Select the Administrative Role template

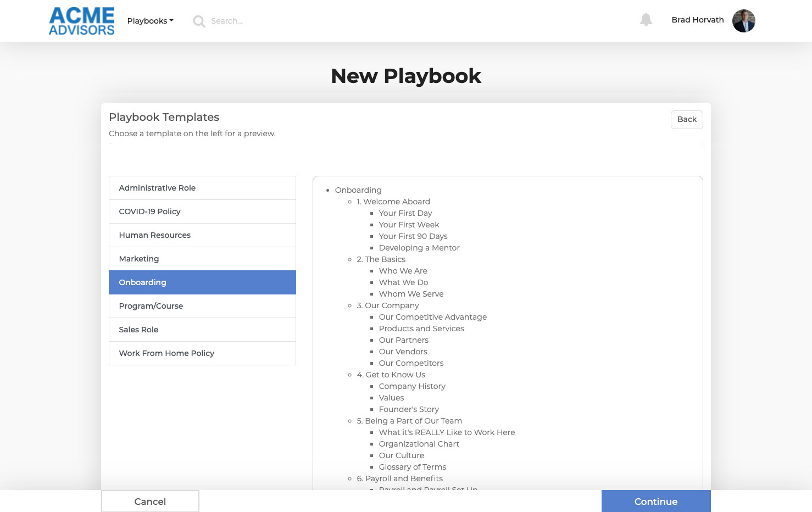(x=202, y=188)
